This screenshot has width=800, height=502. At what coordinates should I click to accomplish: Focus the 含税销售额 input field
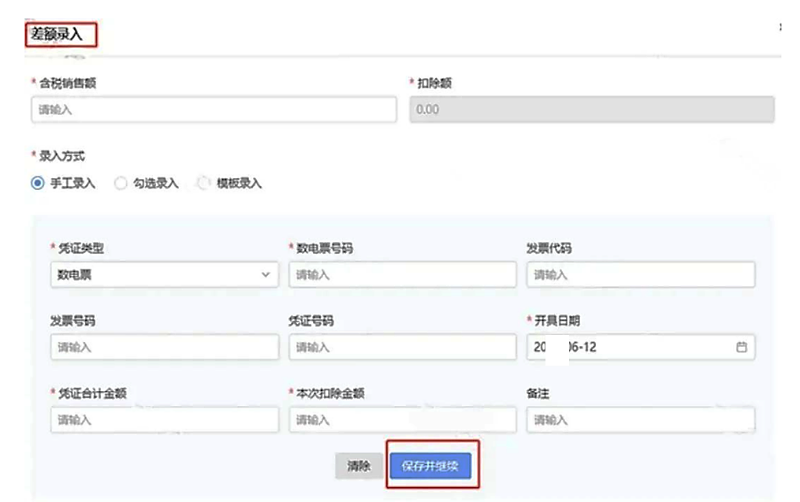click(x=213, y=109)
